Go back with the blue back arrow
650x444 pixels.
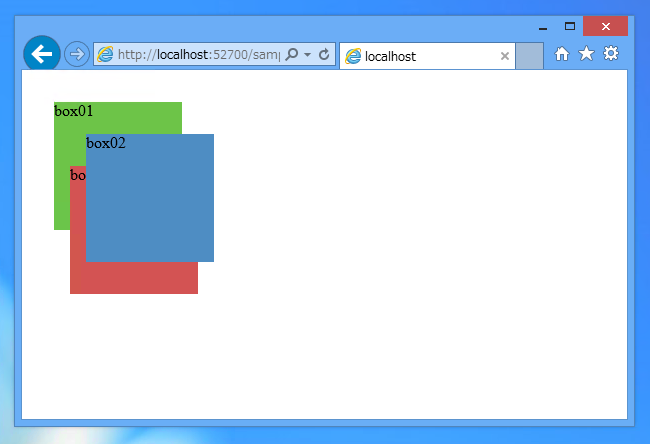coord(42,53)
